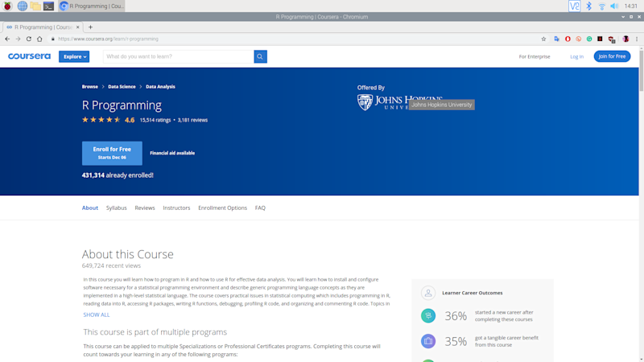Open the Chromium profile avatar
The height and width of the screenshot is (362, 644).
pos(625,39)
